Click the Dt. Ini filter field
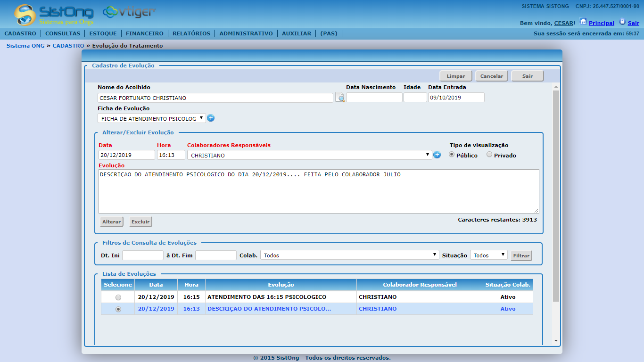 [143, 255]
